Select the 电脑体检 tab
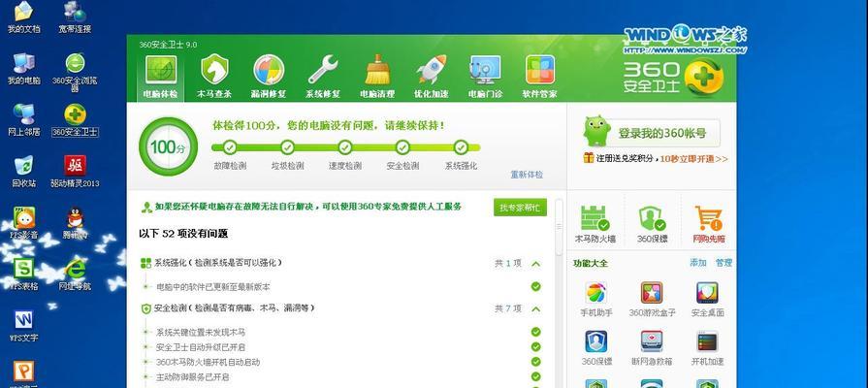Screen dimensions: 868x388 (161, 77)
